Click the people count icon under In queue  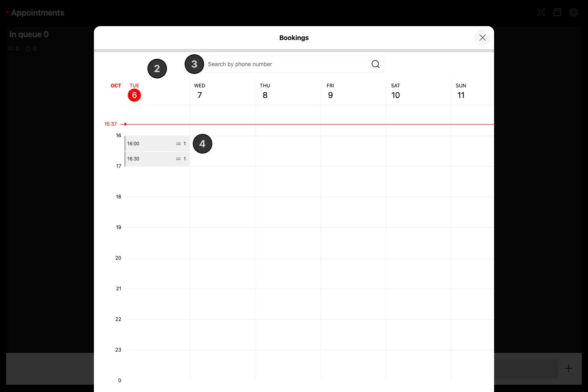pos(11,49)
